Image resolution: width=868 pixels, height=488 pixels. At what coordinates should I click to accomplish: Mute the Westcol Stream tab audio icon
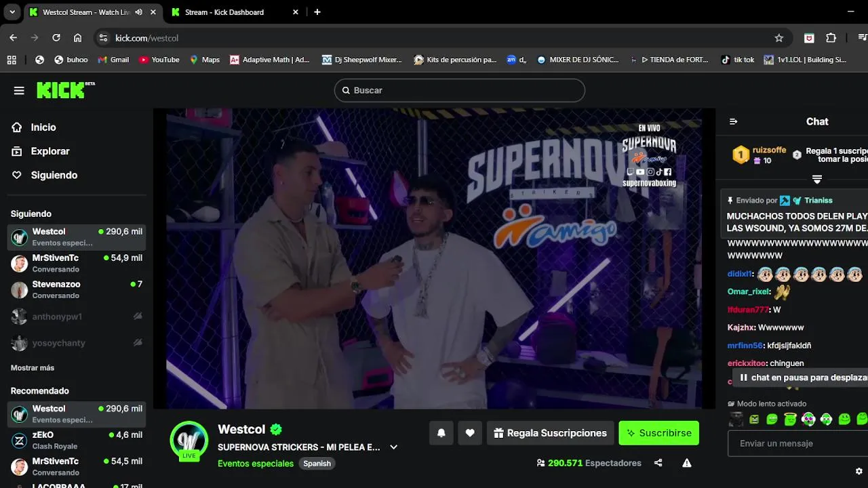pos(139,12)
